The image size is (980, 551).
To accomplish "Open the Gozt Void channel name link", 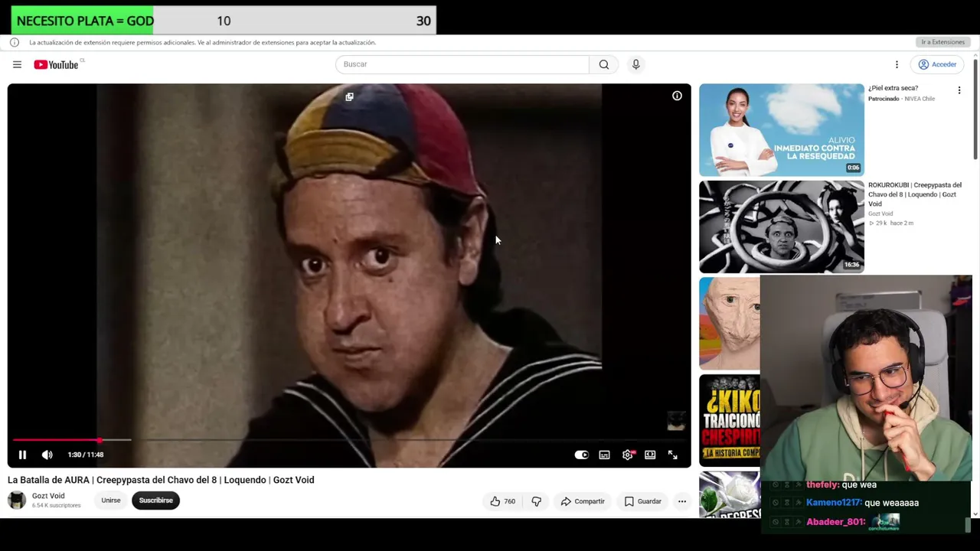I will (x=48, y=496).
